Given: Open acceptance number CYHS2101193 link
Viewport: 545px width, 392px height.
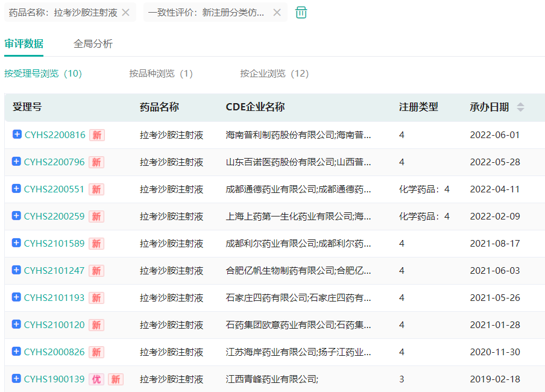Looking at the screenshot, I should tap(54, 298).
